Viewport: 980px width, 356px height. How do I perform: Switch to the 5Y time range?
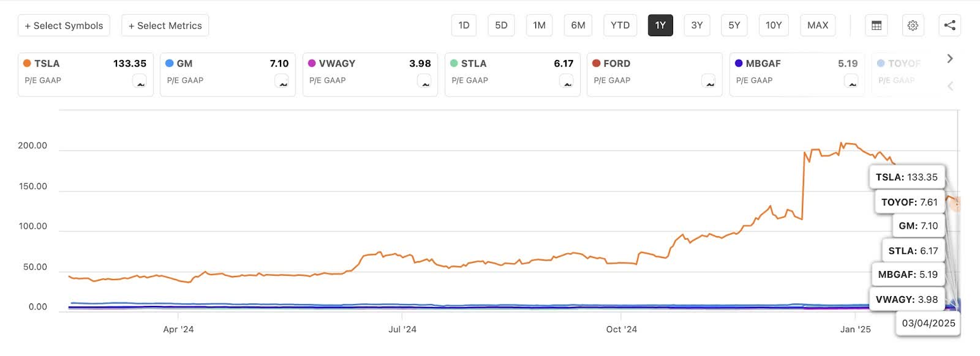pos(734,25)
